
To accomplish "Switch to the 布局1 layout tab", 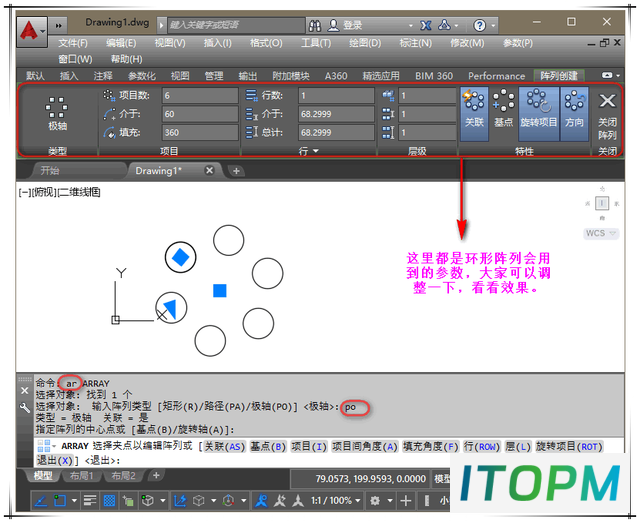I will (82, 476).
